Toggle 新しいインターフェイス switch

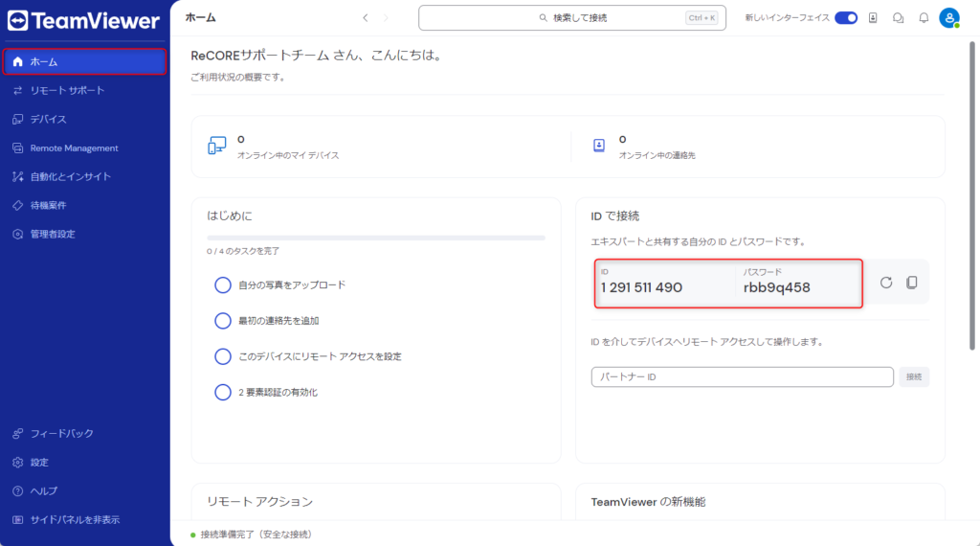point(846,18)
